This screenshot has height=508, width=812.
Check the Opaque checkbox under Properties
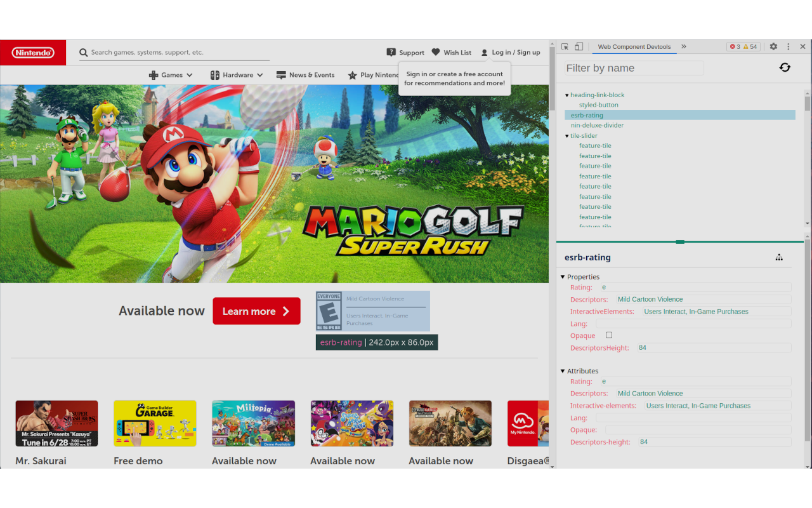(608, 335)
